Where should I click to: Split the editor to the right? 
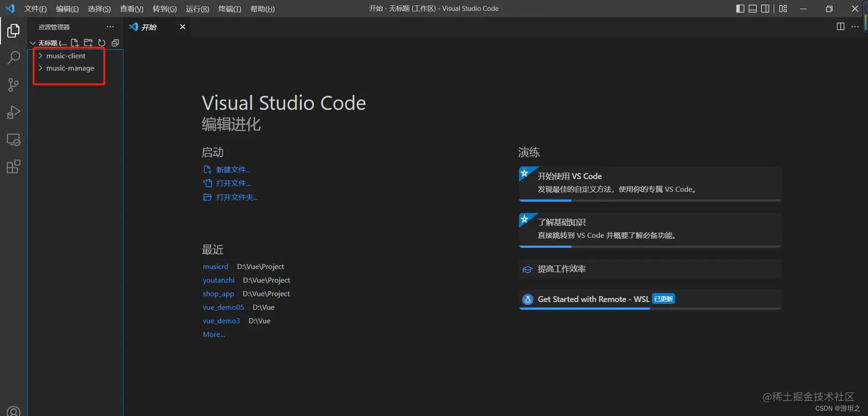[x=840, y=26]
